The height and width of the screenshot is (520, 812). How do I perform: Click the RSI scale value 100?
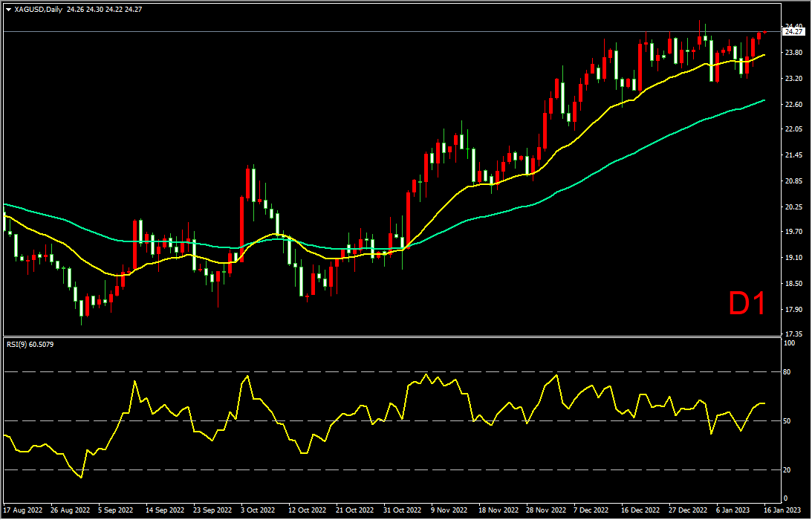tap(790, 343)
